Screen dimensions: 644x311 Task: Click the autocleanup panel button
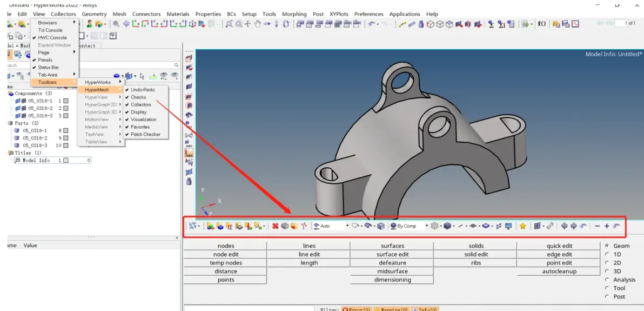click(x=559, y=271)
